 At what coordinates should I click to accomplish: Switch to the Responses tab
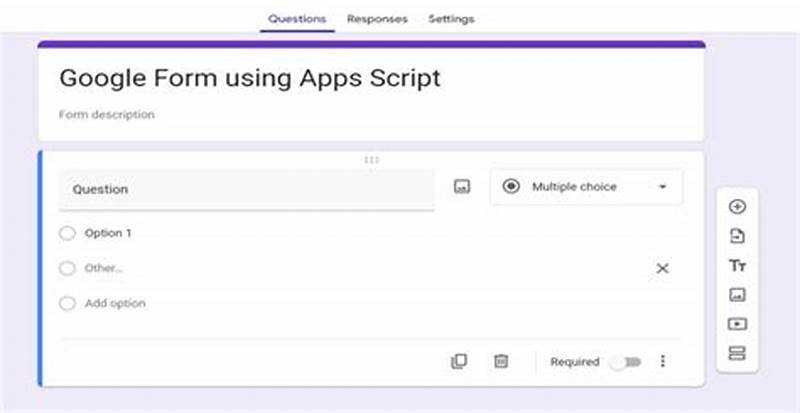[377, 19]
